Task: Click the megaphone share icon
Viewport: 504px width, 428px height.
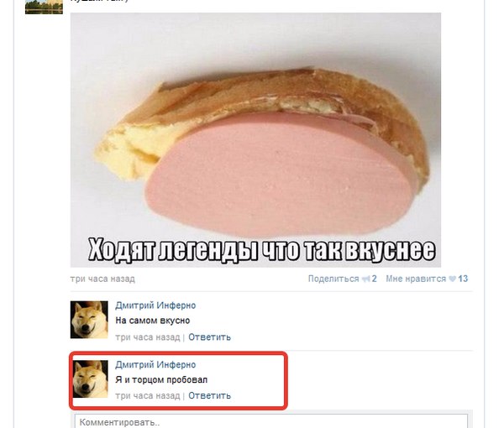Action: [365, 279]
